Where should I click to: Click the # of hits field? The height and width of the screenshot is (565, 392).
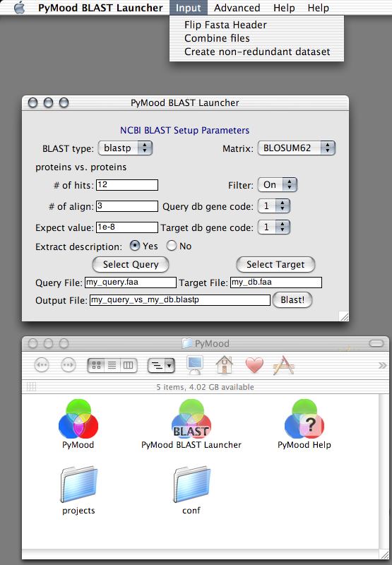[x=127, y=185]
